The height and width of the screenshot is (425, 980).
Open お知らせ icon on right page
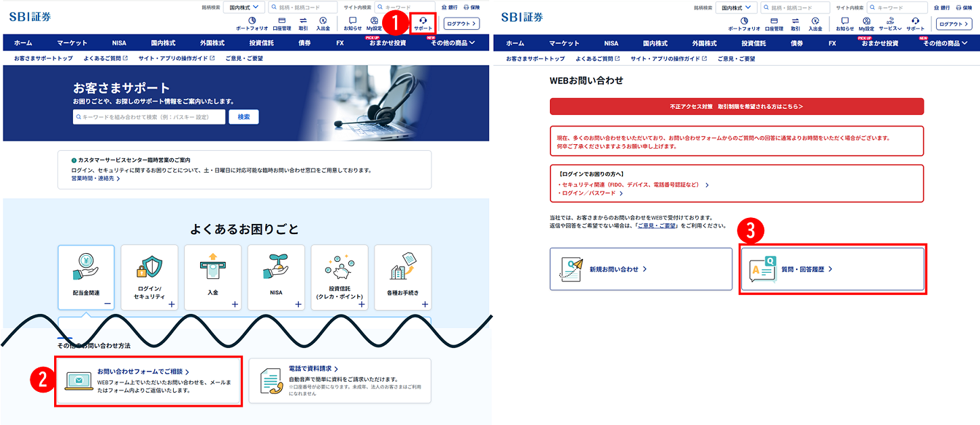(x=845, y=24)
